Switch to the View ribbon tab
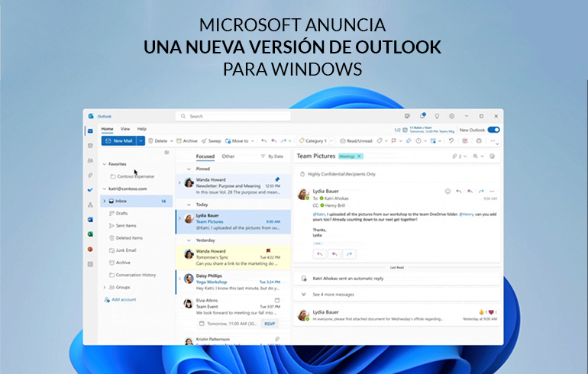Image resolution: width=588 pixels, height=374 pixels. point(125,129)
